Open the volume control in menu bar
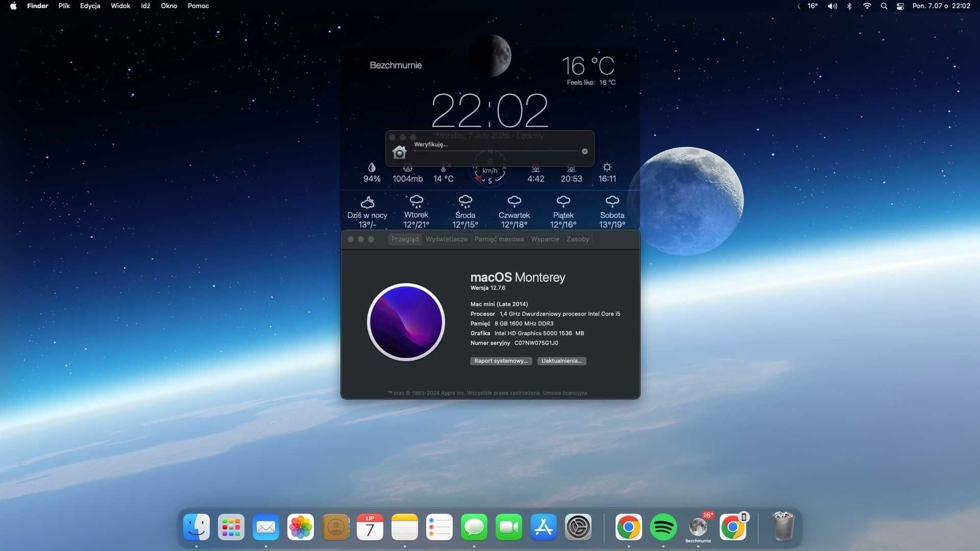This screenshot has height=551, width=980. (832, 6)
